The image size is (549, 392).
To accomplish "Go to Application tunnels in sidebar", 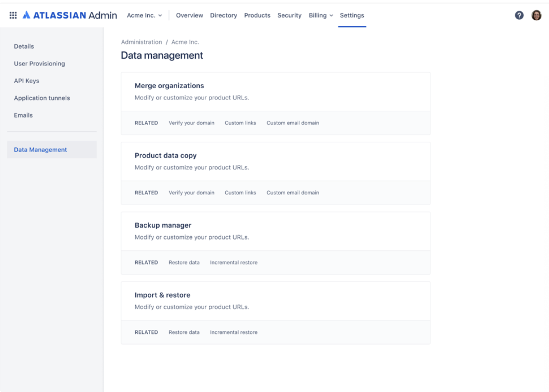I will pos(42,98).
